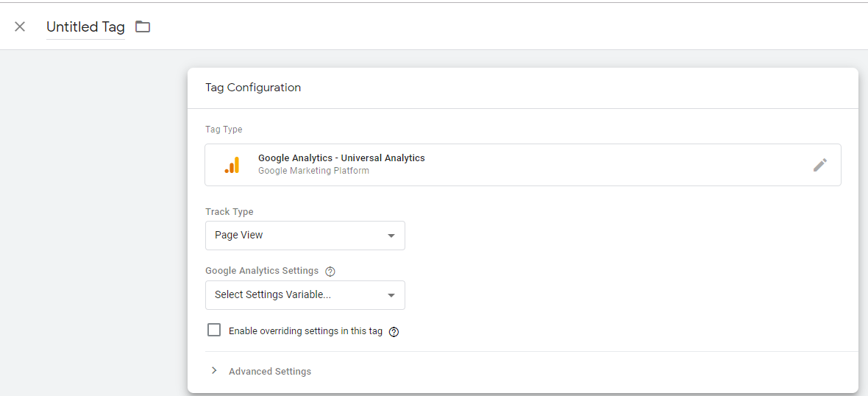Viewport: 868px width, 396px height.
Task: Click the 'Enable overriding settings in this tag' label
Action: tap(305, 331)
